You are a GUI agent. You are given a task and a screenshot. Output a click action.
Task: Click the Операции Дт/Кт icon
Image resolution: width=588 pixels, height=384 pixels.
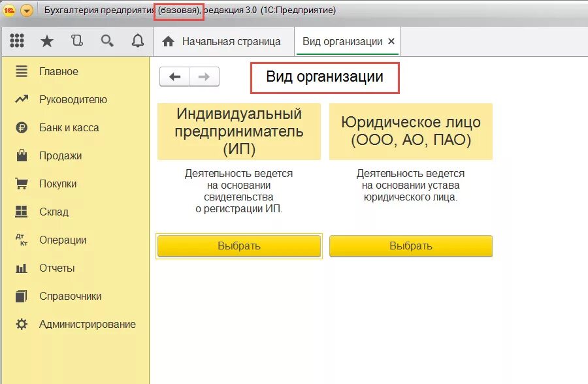[x=22, y=240]
